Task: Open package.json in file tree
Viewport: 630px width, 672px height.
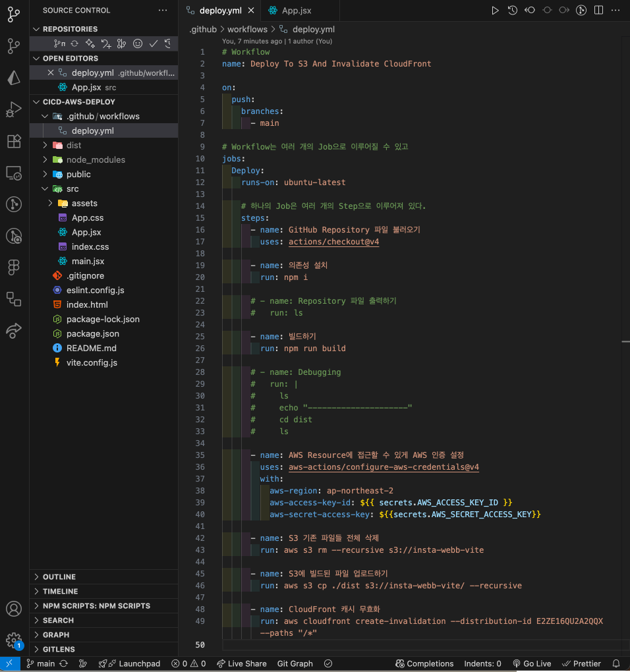Action: click(92, 333)
